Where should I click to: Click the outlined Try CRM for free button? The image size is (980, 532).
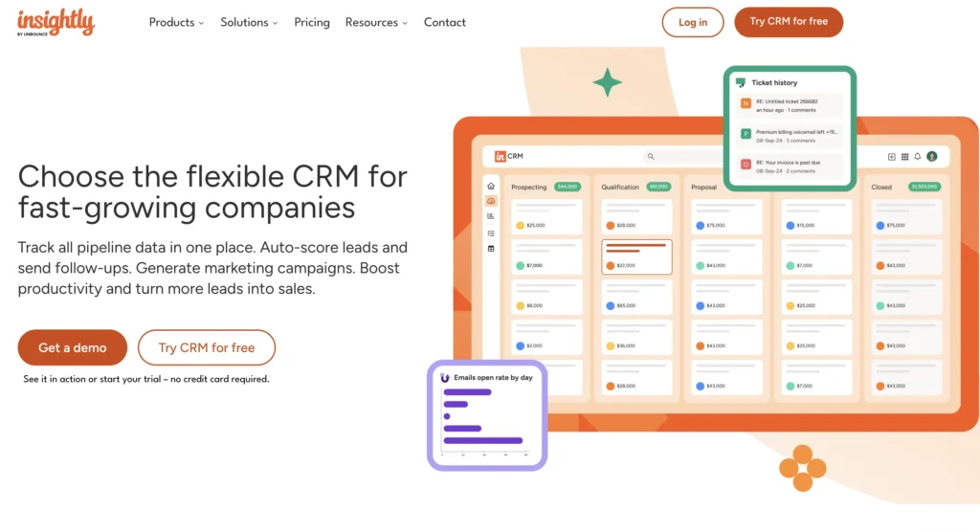(x=207, y=347)
